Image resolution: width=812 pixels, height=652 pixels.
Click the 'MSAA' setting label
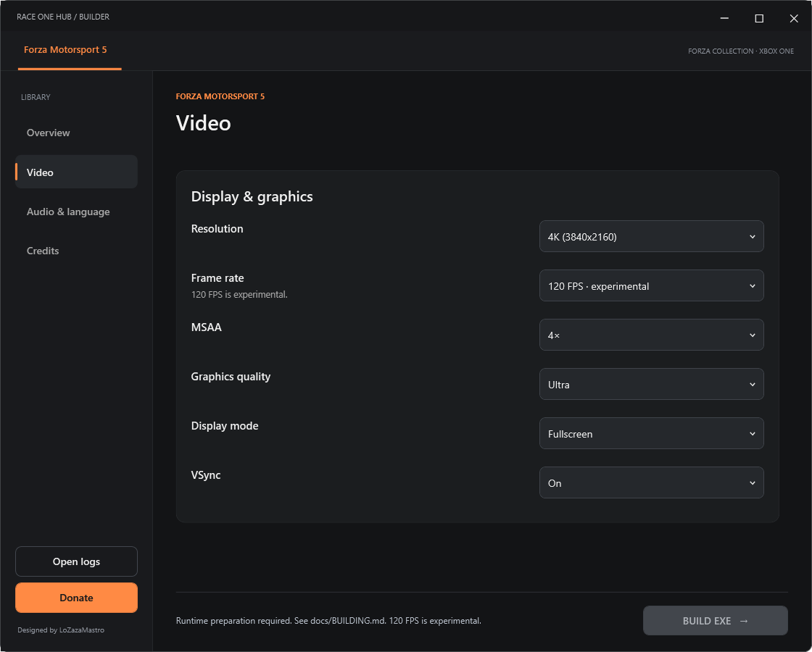point(206,327)
